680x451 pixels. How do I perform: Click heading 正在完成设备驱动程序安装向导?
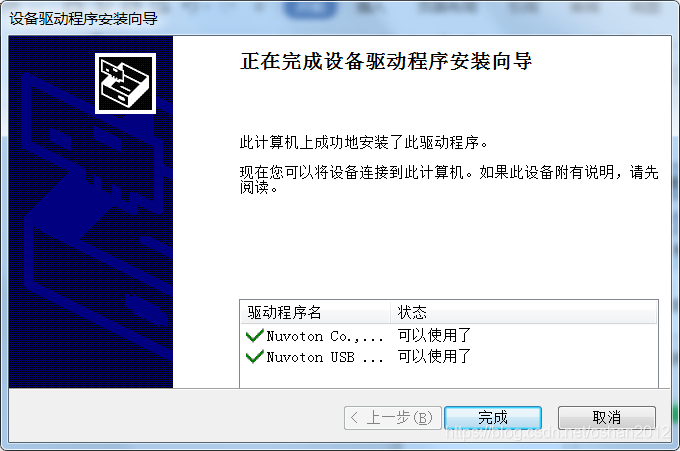[386, 61]
